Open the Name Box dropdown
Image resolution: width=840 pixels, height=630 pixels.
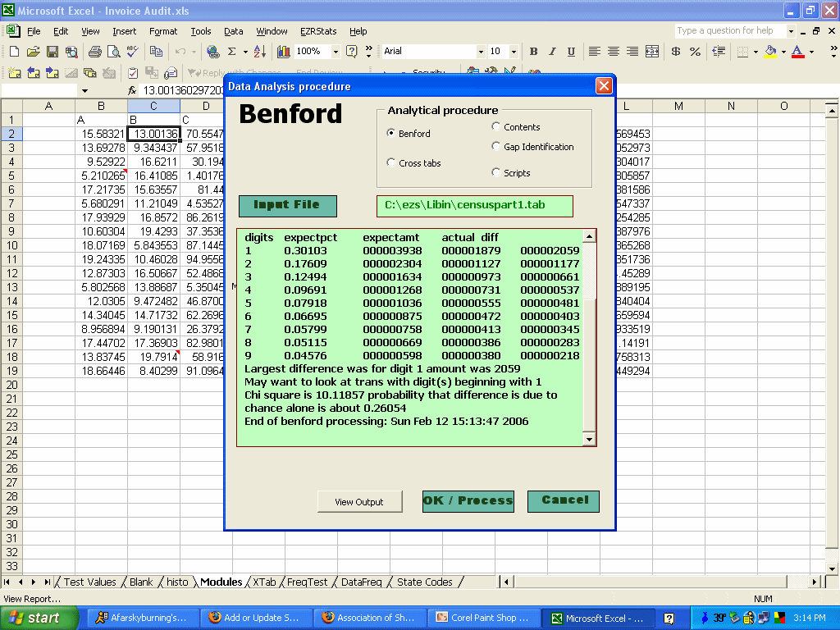point(84,91)
